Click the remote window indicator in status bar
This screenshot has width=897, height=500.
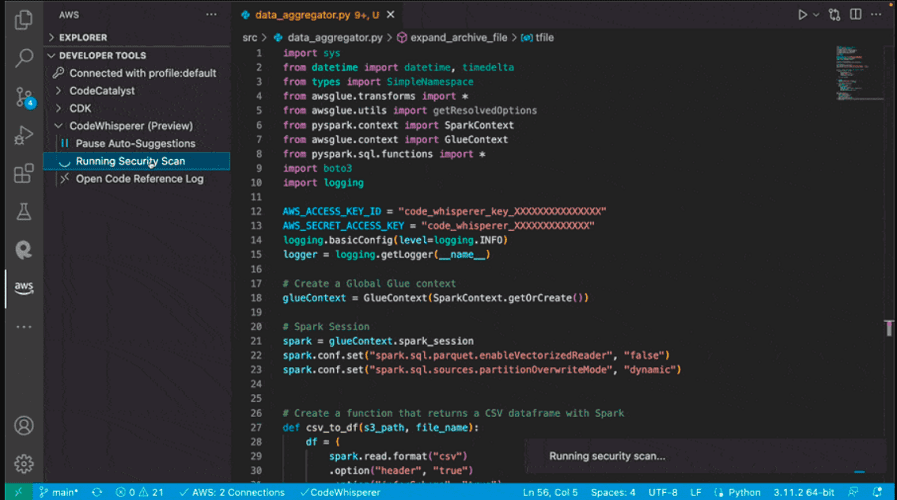click(17, 492)
